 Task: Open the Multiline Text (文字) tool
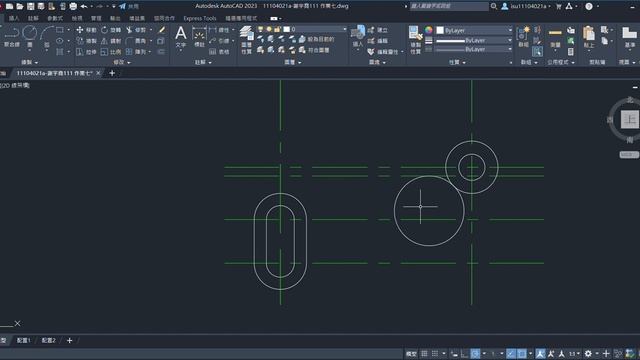[x=180, y=37]
